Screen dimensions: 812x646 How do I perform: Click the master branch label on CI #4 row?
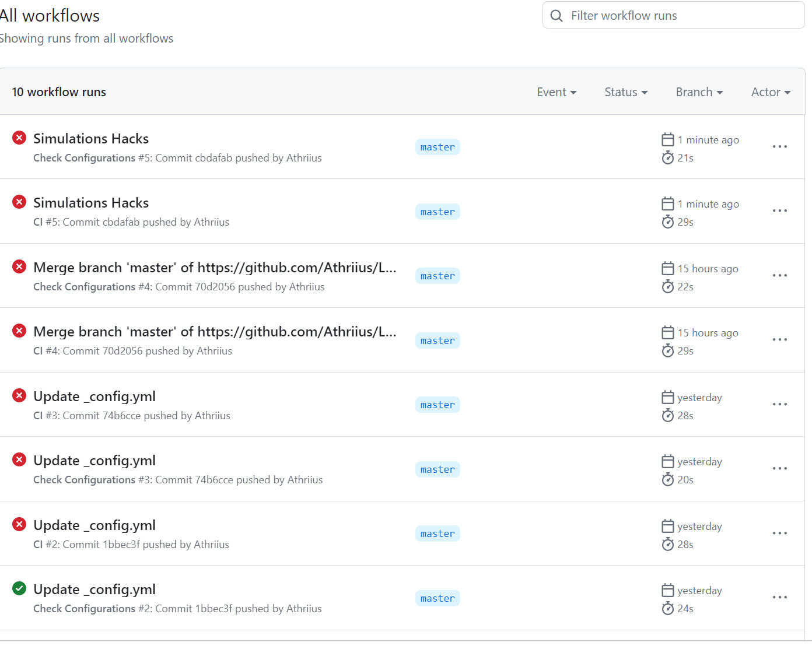pos(437,340)
